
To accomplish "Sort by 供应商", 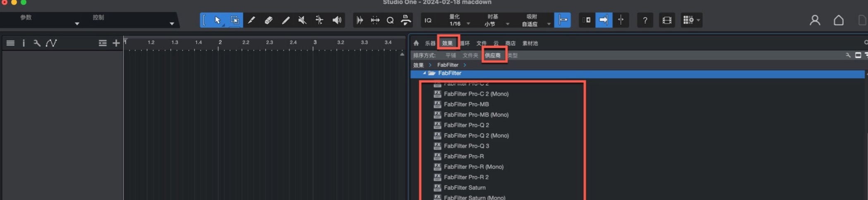I will [493, 55].
